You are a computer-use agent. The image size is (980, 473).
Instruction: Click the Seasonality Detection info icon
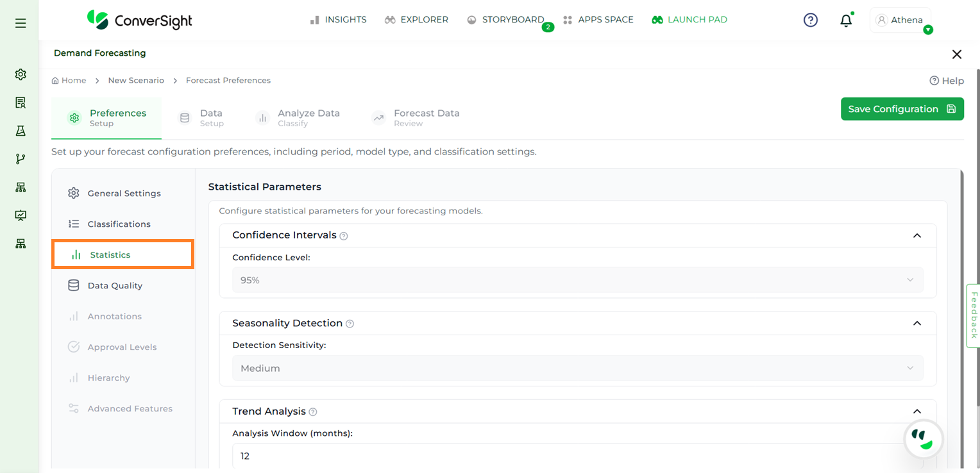point(350,324)
